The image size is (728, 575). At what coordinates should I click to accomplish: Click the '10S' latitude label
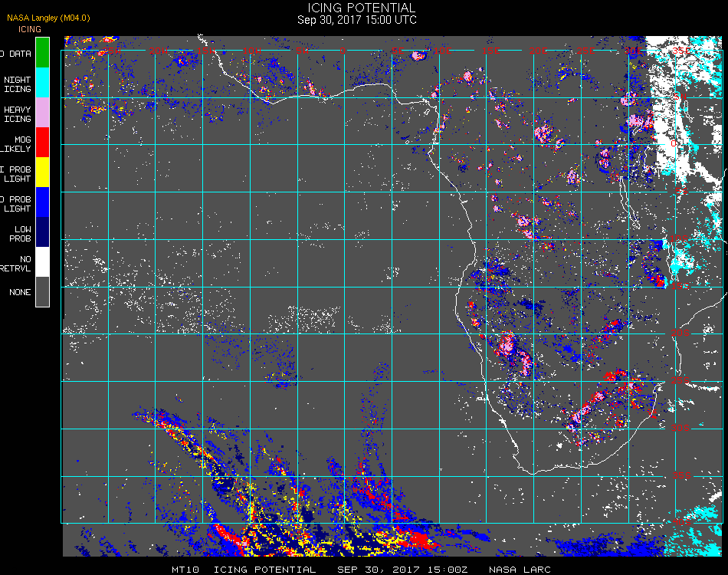pyautogui.click(x=679, y=238)
